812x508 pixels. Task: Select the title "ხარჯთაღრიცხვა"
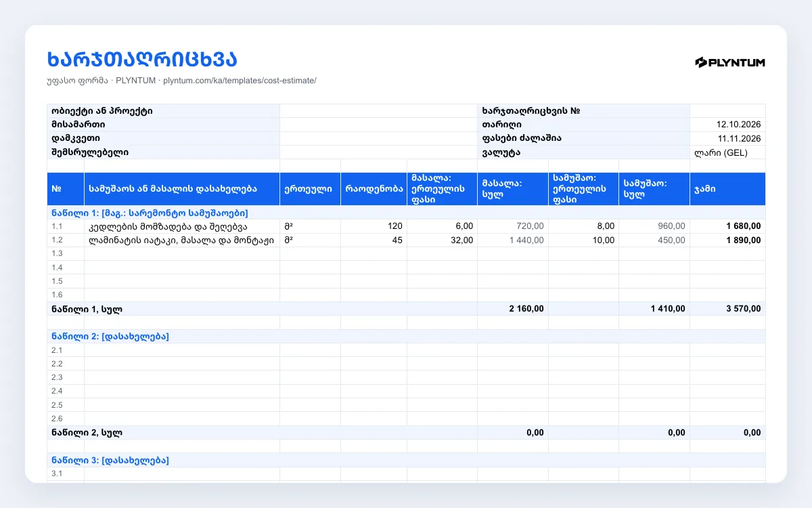tap(142, 59)
